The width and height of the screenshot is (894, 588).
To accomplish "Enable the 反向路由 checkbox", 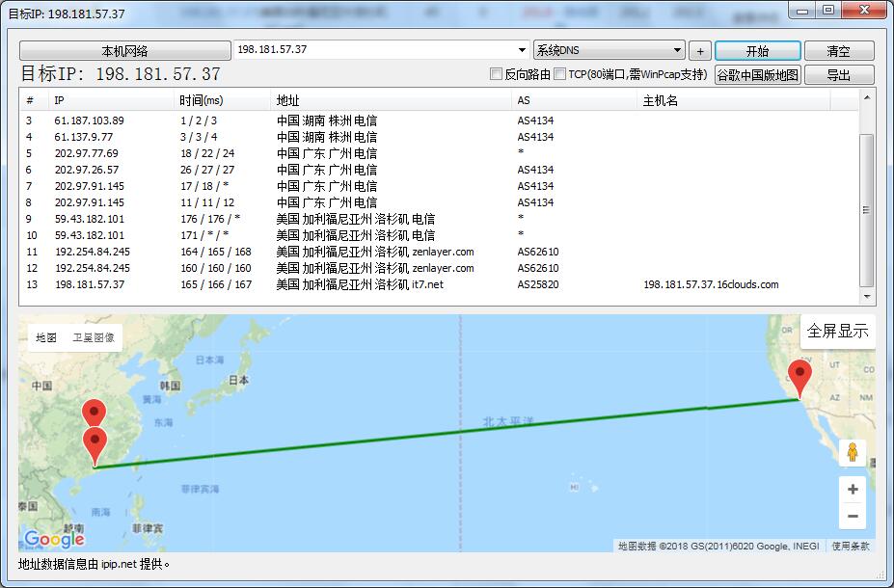I will click(497, 74).
